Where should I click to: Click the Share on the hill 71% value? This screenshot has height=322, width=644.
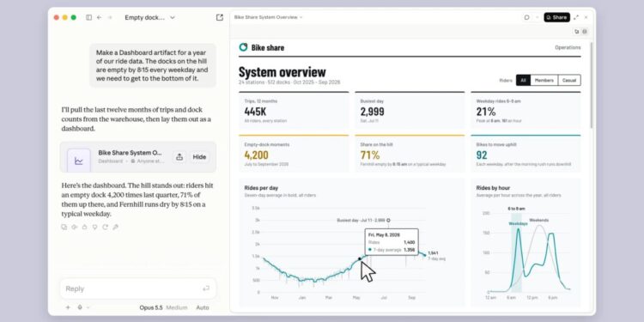[x=370, y=155]
